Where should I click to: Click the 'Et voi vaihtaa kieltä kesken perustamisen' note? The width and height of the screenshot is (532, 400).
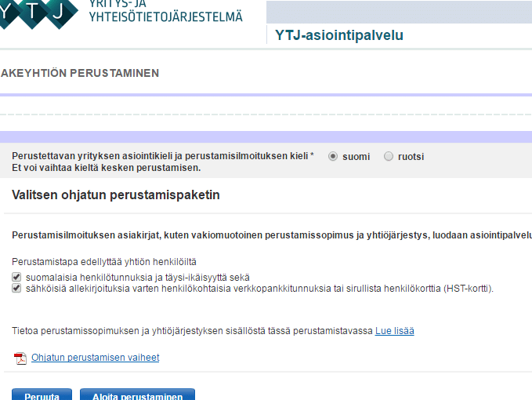pos(107,168)
